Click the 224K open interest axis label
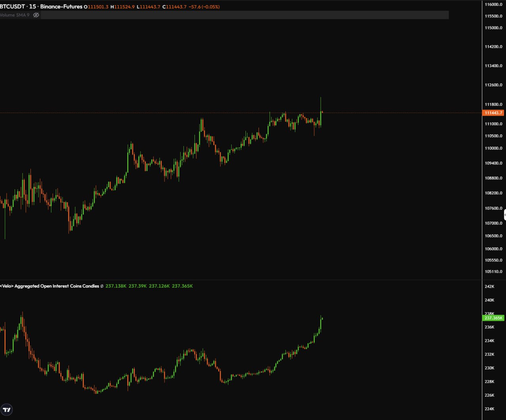 489,409
